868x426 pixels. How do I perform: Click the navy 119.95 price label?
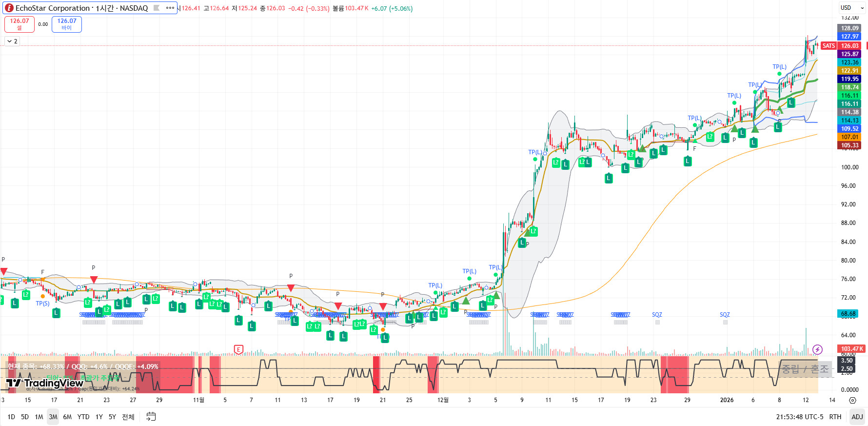coord(849,79)
